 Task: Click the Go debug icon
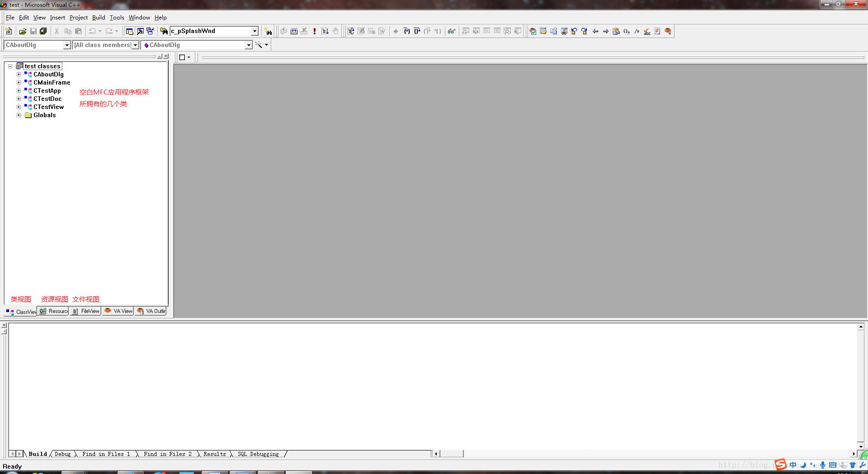[x=325, y=31]
